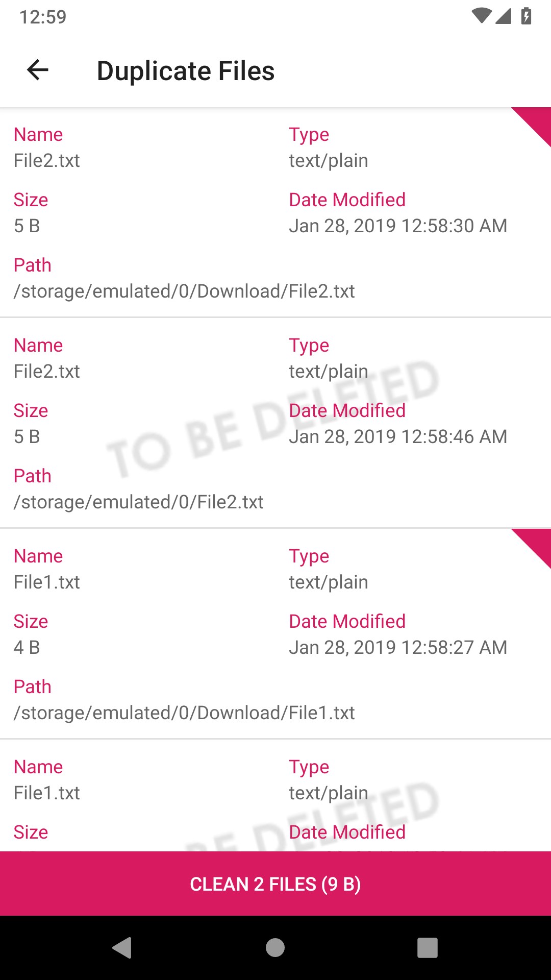
Task: Tap the Duplicate Files title
Action: tap(186, 70)
